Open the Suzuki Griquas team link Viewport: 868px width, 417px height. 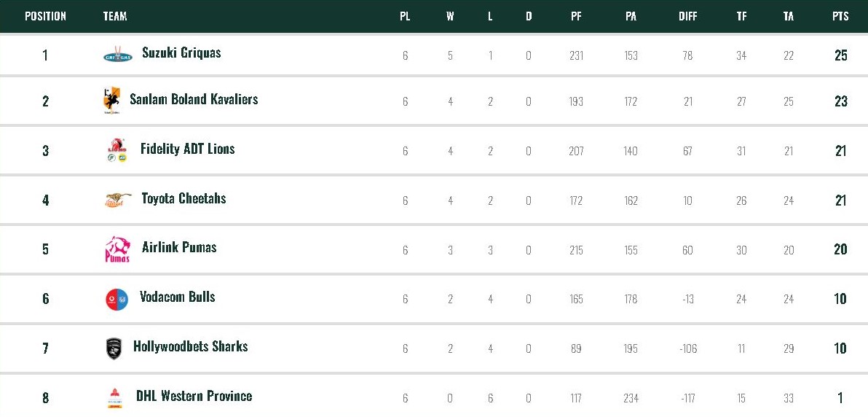[181, 52]
